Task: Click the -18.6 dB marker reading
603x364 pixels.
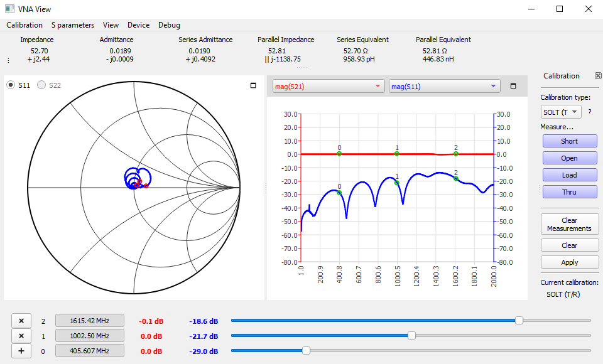Action: (204, 321)
